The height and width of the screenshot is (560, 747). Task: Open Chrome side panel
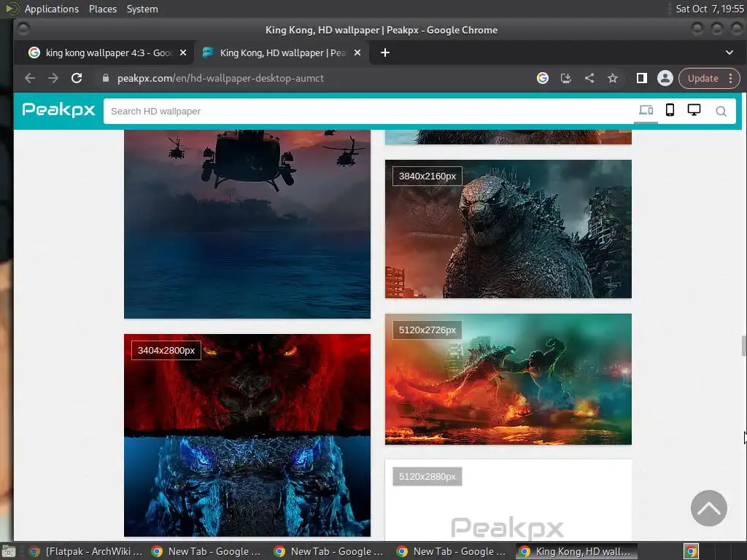[642, 78]
